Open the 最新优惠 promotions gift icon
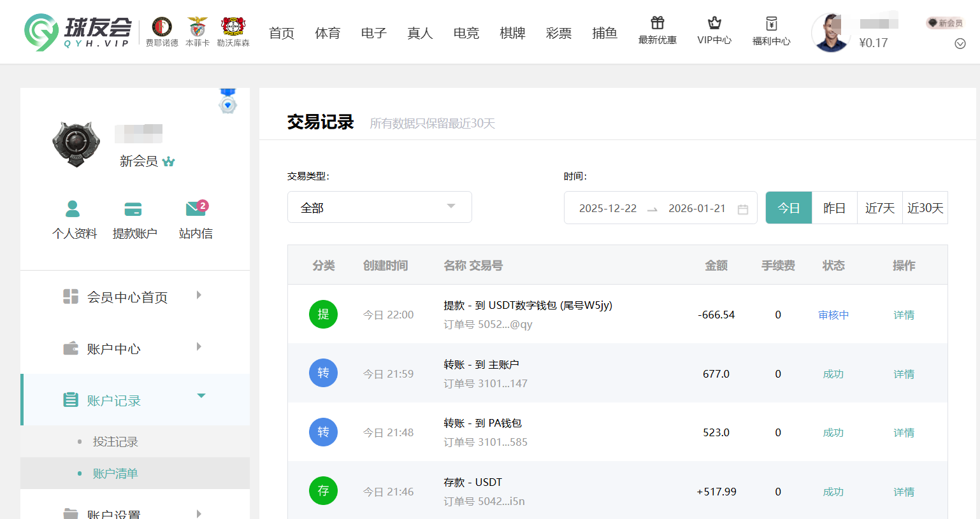 [658, 30]
